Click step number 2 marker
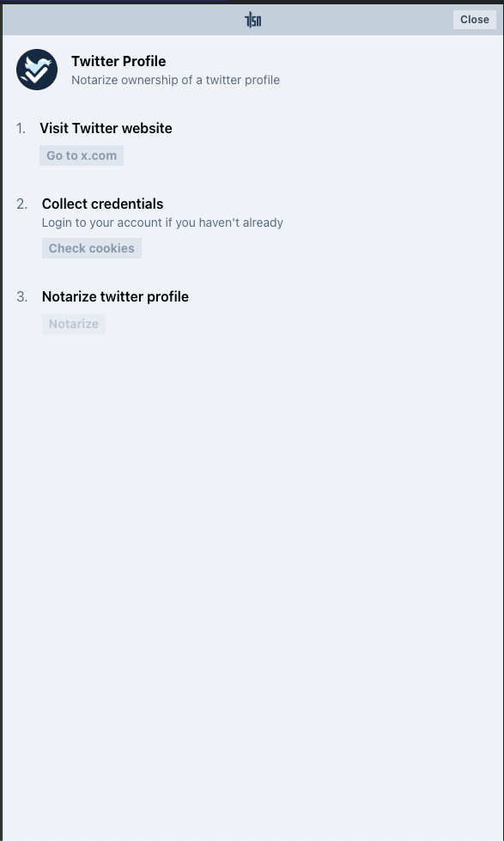The height and width of the screenshot is (841, 504). [22, 204]
